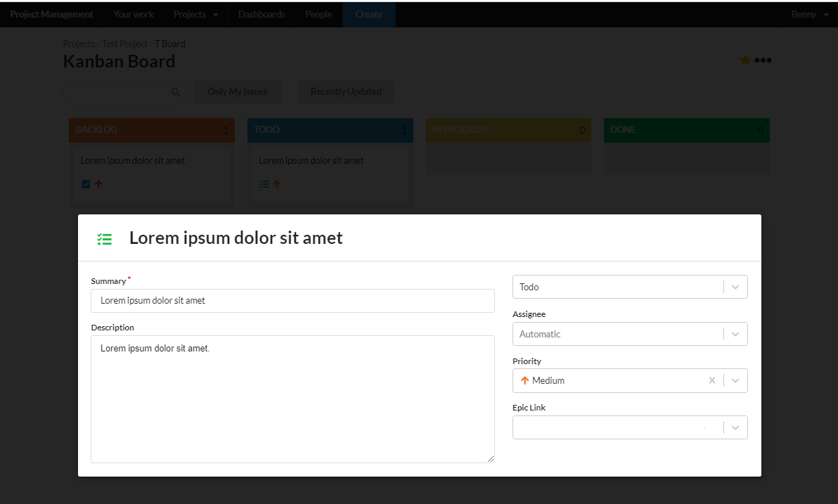Viewport: 838px width, 504px height.
Task: Click the board search box
Action: [125, 92]
